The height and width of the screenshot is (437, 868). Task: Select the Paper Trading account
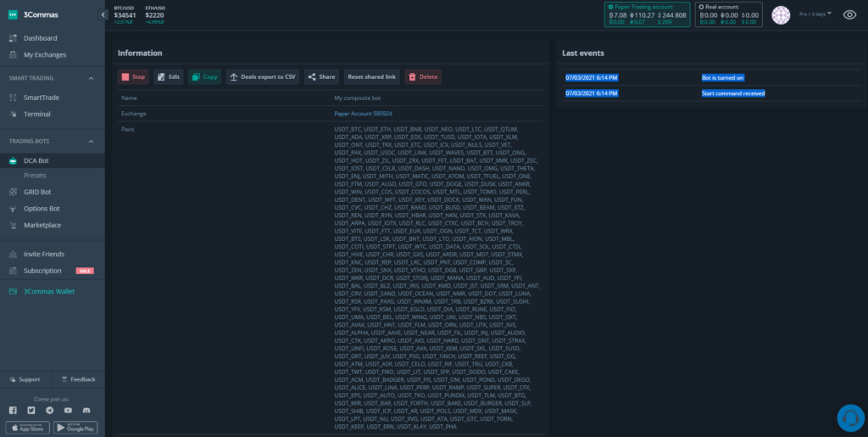[647, 14]
